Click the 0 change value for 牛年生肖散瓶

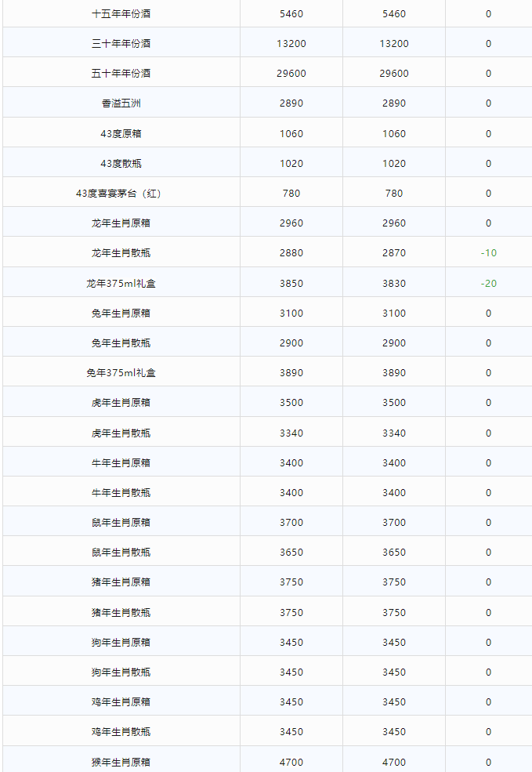[489, 493]
